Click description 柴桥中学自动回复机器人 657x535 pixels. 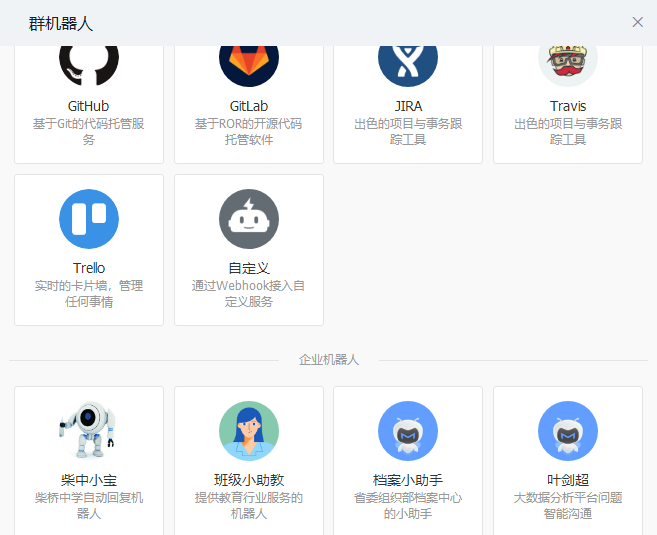point(89,506)
